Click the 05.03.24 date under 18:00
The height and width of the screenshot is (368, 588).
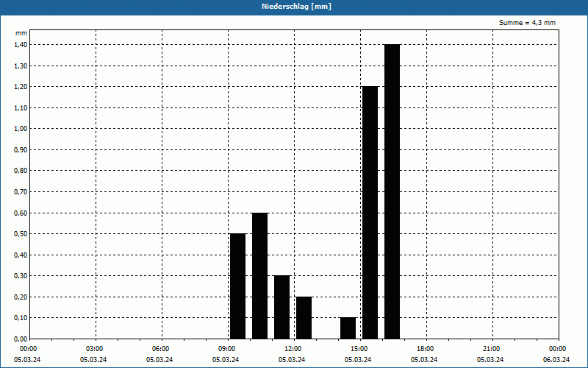coord(424,360)
